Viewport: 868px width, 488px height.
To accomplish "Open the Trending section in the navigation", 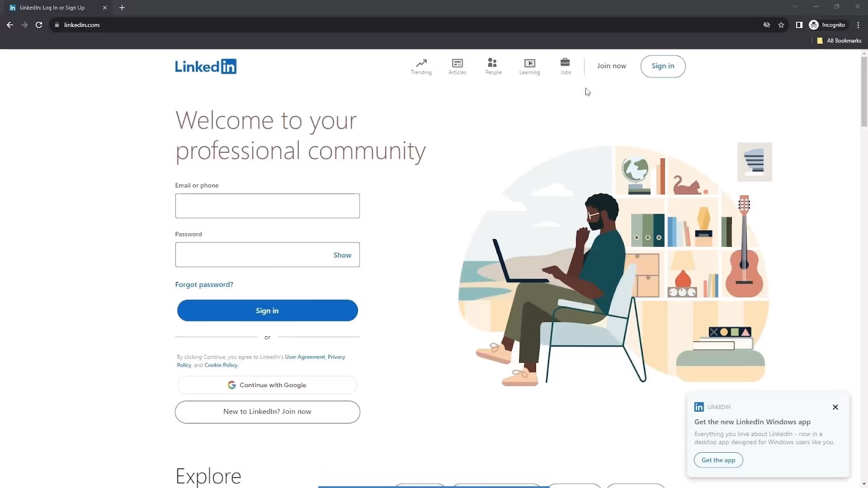I will pyautogui.click(x=421, y=66).
